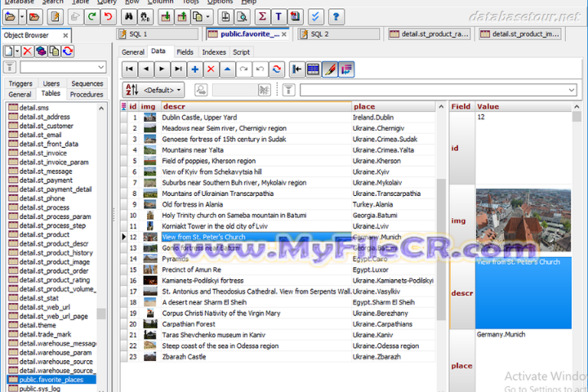The width and height of the screenshot is (588, 392).
Task: Toggle the word wrap lines icon
Action: pyautogui.click(x=346, y=69)
